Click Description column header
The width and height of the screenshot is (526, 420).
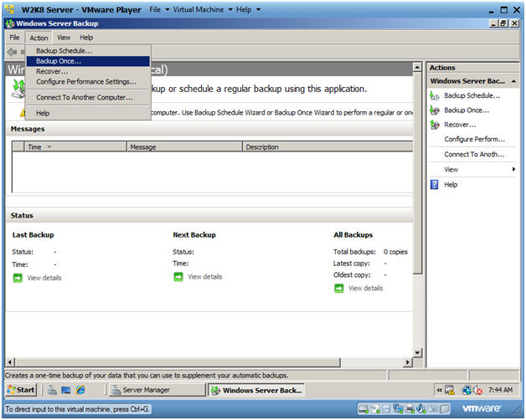tap(327, 146)
